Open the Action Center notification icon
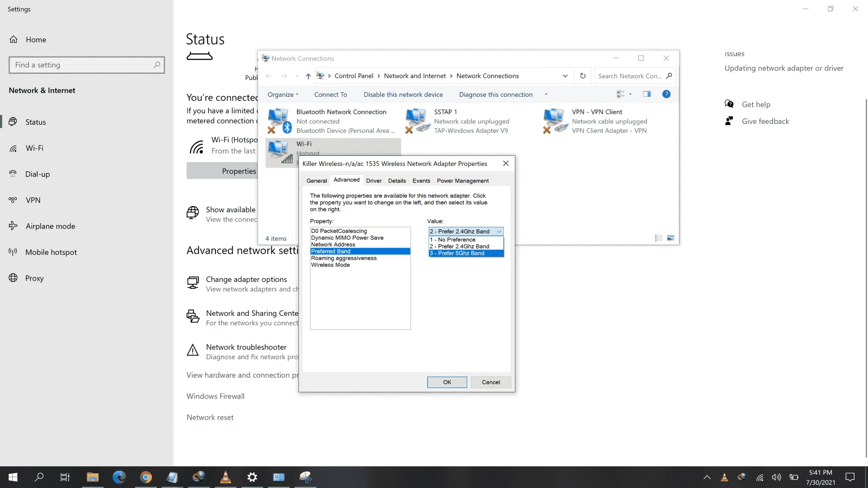This screenshot has height=488, width=868. point(850,477)
